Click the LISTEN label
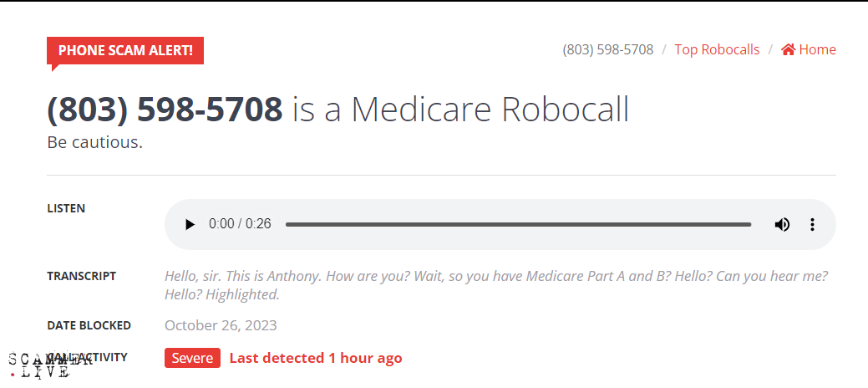 [66, 208]
